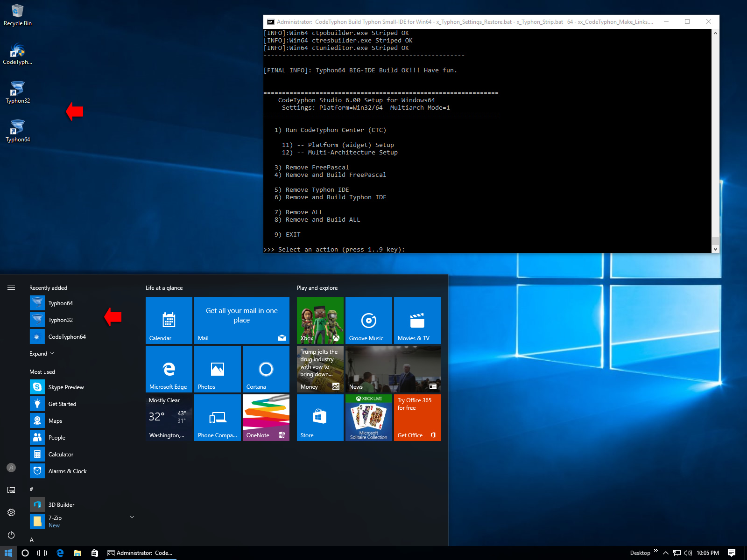Maximize the CodeTyphon console window
This screenshot has height=560, width=747.
[x=687, y=22]
